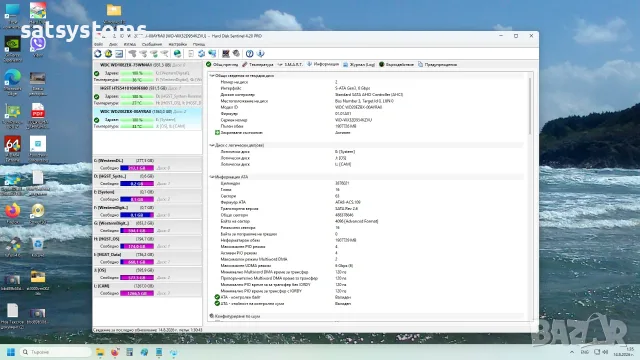Click the Standard SATA AHCI Controller value

point(369,95)
